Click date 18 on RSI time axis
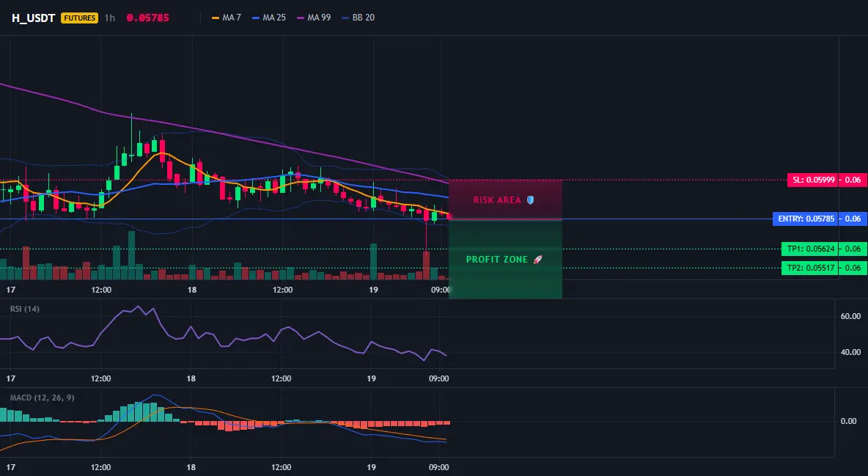The height and width of the screenshot is (476, 868). (x=191, y=378)
